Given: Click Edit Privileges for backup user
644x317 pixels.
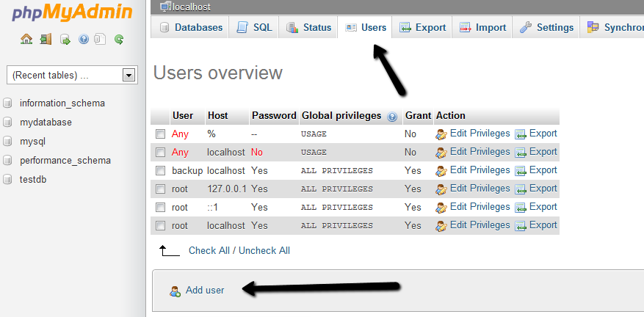Looking at the screenshot, I should 479,170.
